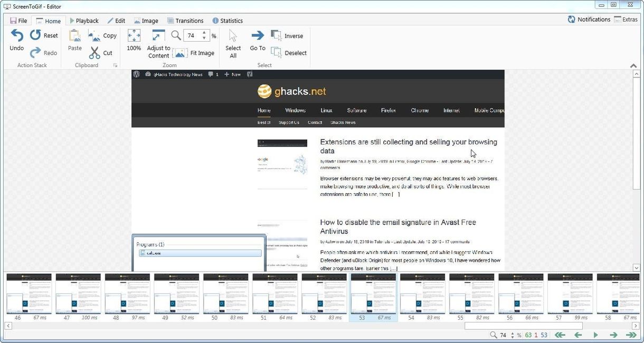Click the preview vertical scrollbar thumb

click(637, 134)
